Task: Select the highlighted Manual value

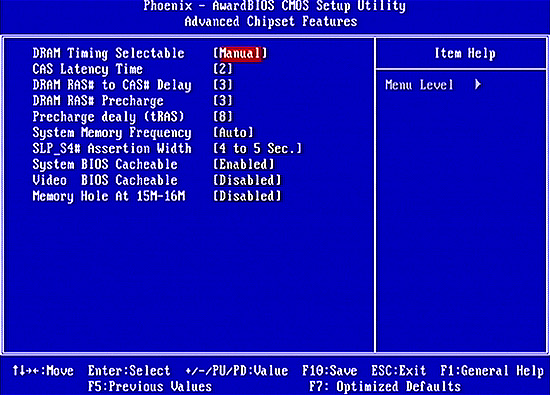Action: coord(240,54)
